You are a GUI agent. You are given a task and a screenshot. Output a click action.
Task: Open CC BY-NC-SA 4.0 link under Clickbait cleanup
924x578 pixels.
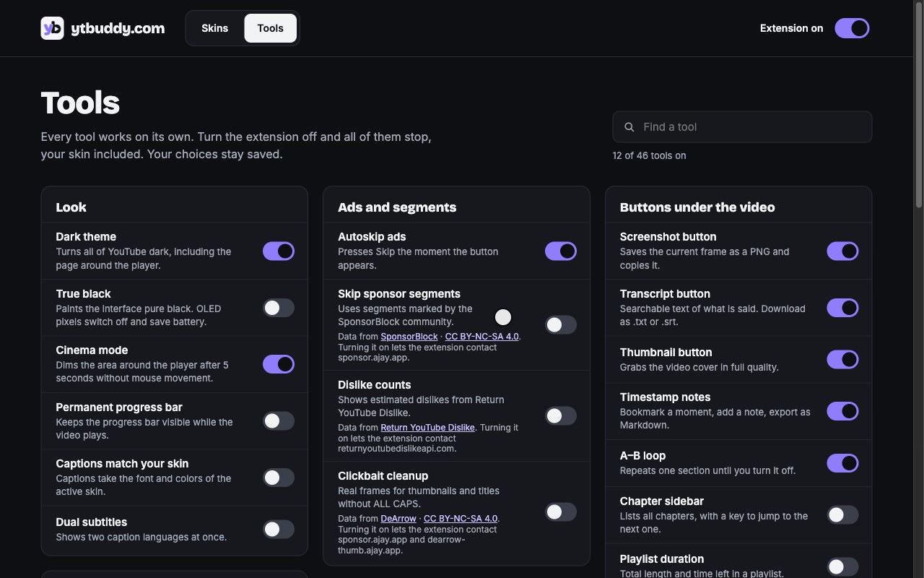click(461, 519)
